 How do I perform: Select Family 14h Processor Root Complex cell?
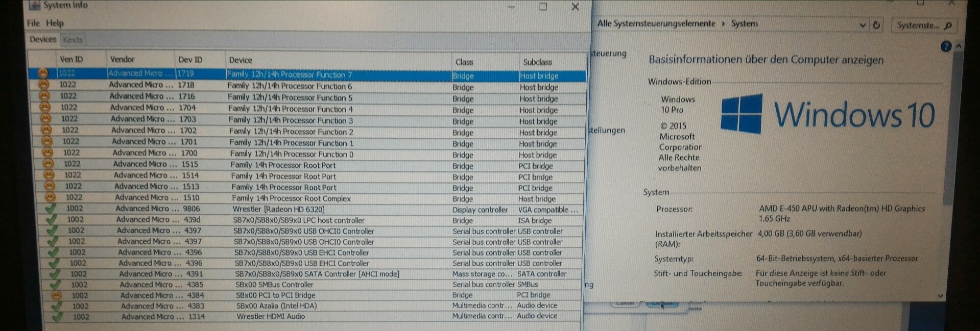pos(341,198)
